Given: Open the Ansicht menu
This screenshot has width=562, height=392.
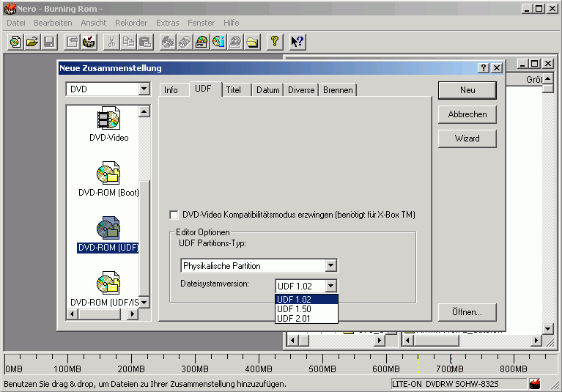Looking at the screenshot, I should tap(94, 23).
